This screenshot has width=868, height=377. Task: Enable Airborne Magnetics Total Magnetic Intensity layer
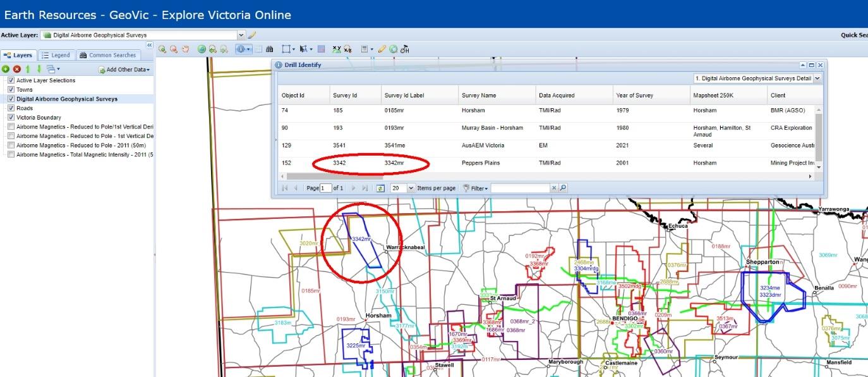tap(11, 154)
